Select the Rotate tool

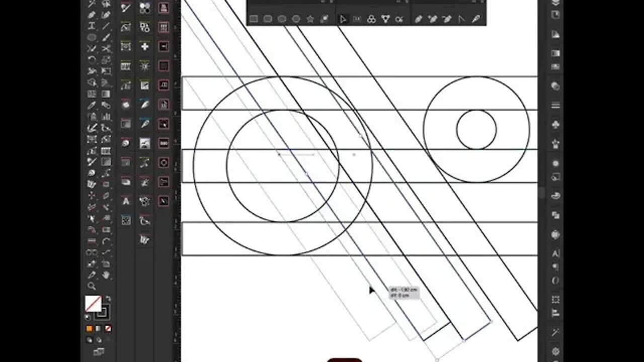(x=92, y=60)
